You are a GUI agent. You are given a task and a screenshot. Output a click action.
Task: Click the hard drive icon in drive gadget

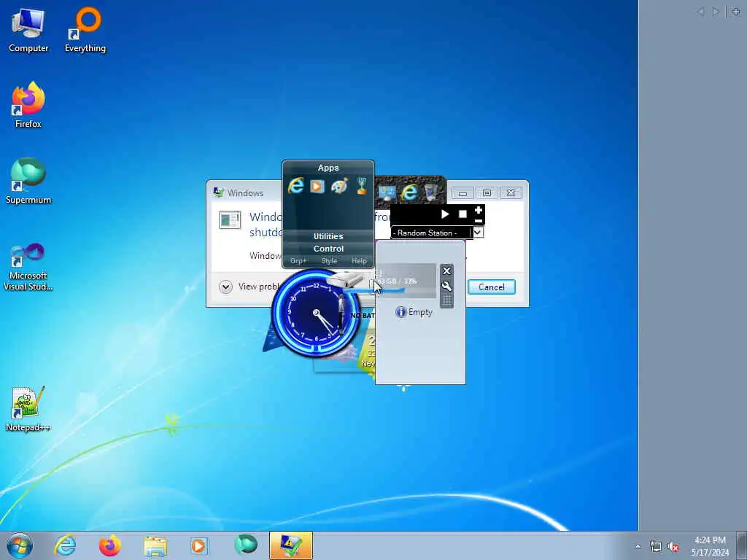click(x=344, y=280)
